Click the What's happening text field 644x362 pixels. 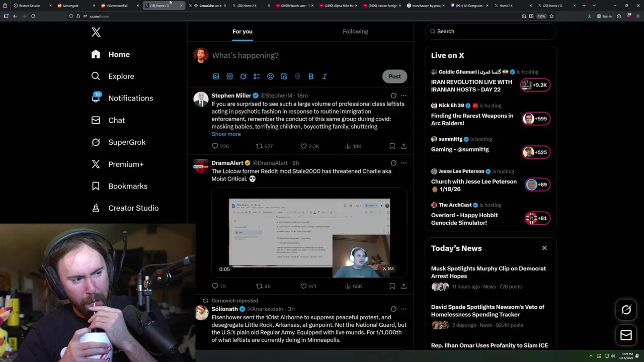[245, 55]
